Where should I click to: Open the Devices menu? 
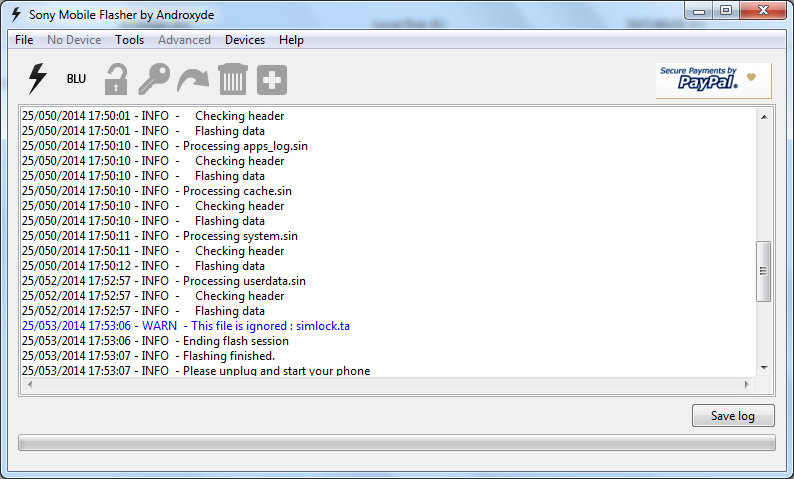(245, 39)
